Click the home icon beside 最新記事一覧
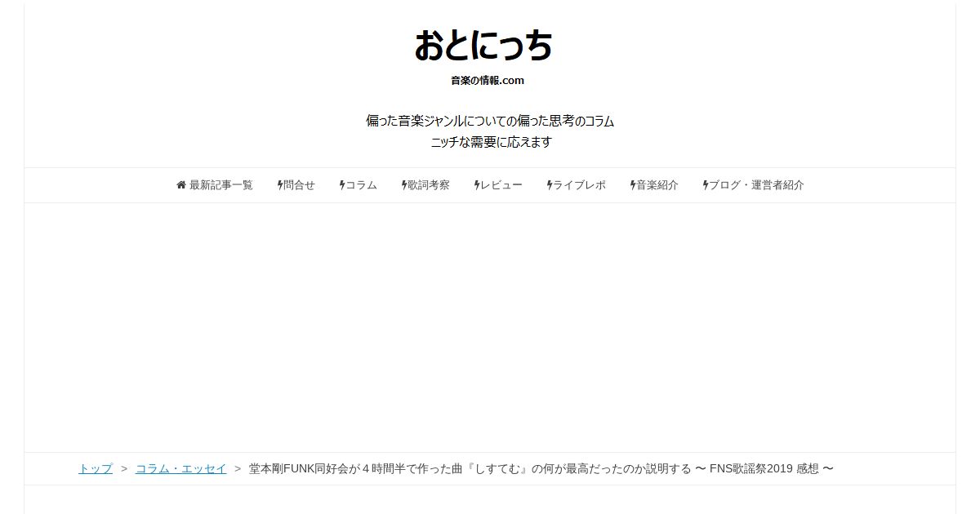 pos(181,185)
